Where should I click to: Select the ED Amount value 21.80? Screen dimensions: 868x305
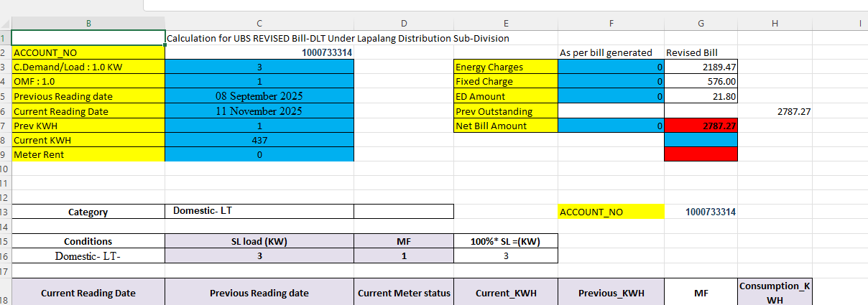coord(701,97)
